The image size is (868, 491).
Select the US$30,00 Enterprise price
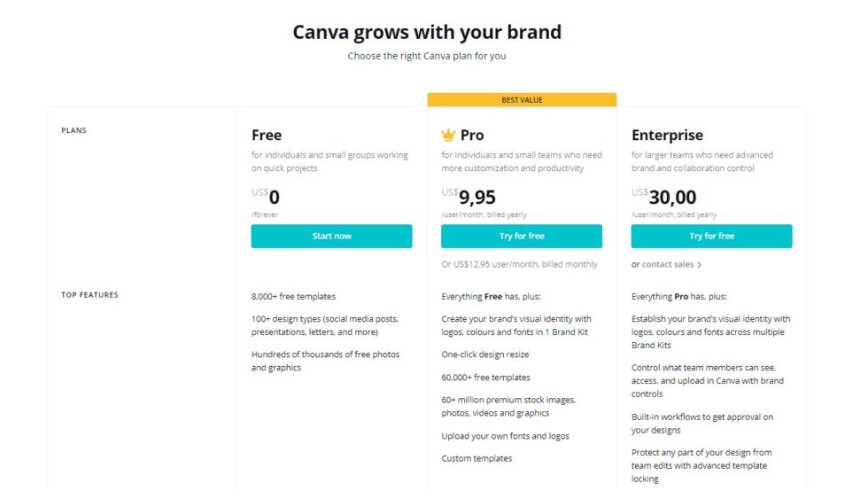coord(663,197)
